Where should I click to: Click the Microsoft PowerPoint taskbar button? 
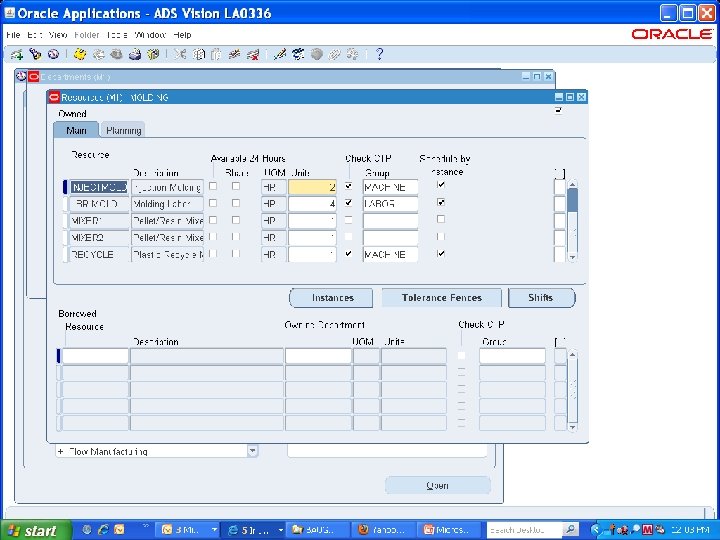[x=450, y=529]
